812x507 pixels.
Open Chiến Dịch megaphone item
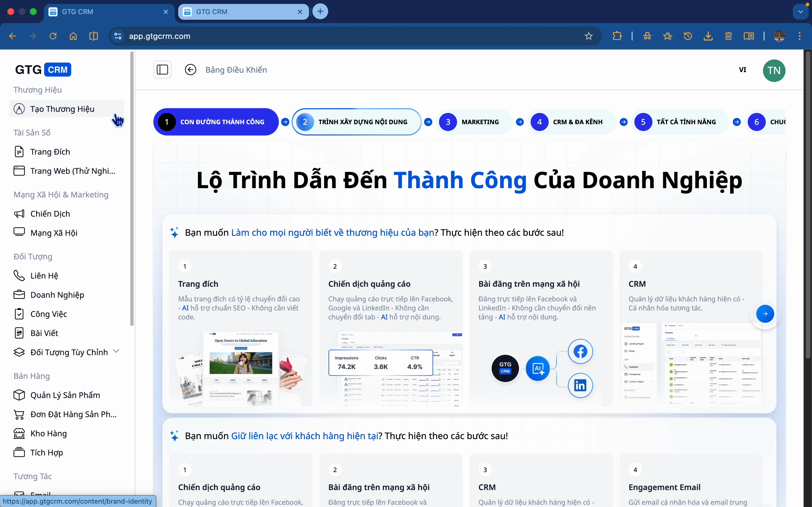pyautogui.click(x=50, y=214)
